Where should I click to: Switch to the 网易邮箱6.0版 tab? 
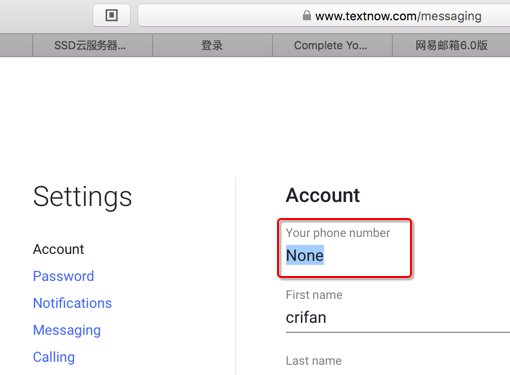(x=451, y=45)
